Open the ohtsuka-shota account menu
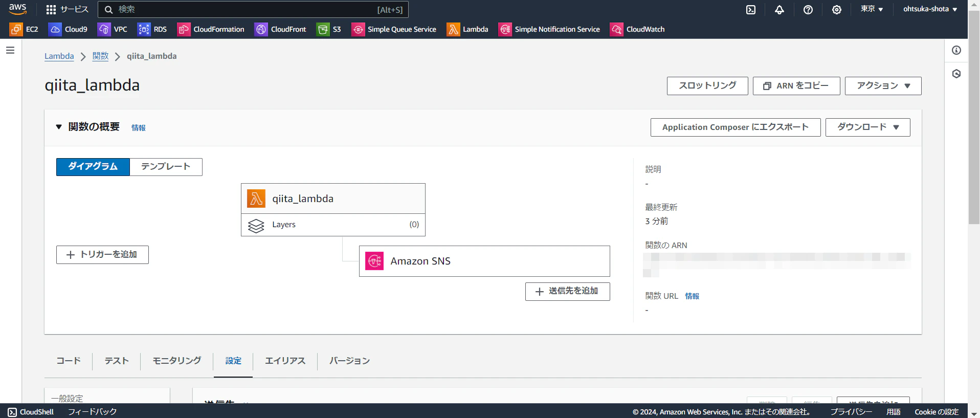This screenshot has height=418, width=980. (930, 9)
